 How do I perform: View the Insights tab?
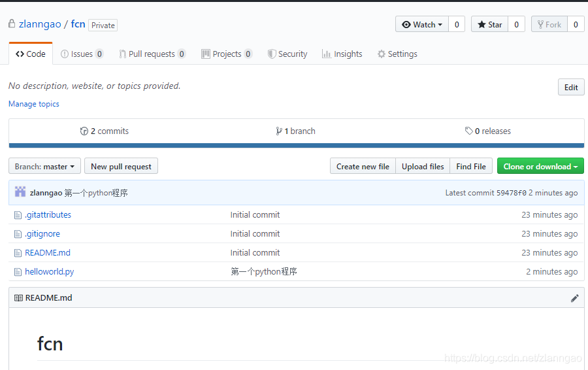tap(342, 54)
